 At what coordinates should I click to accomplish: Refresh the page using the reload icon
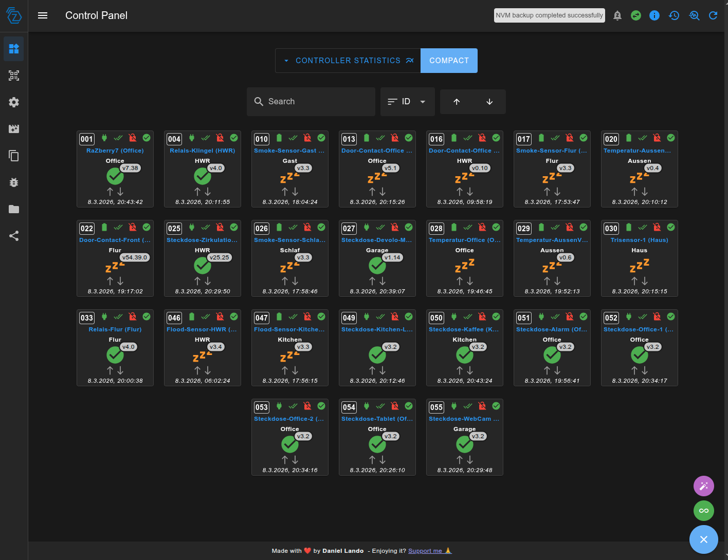pos(713,15)
